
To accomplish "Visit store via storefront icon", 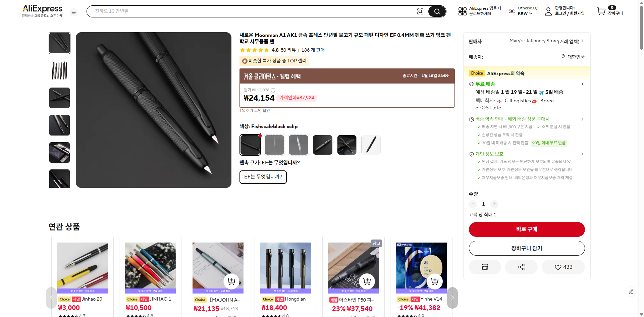I will coord(485,267).
